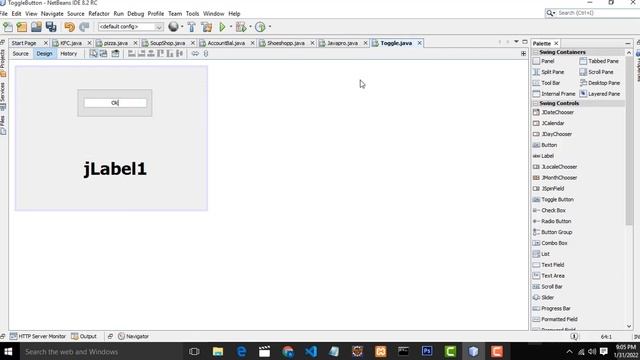
Task: Select Progress Bar component in palette
Action: tap(551, 309)
